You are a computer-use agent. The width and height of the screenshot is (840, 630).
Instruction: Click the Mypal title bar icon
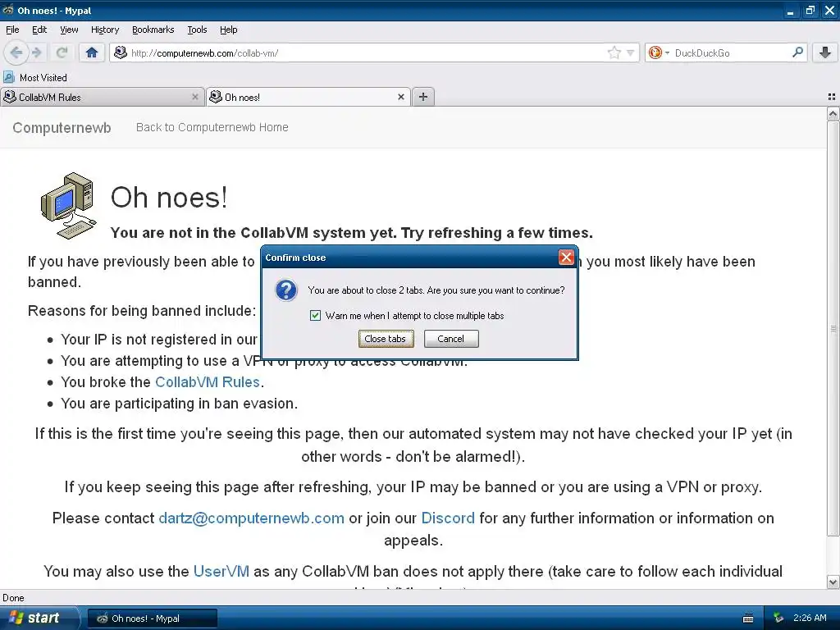point(8,10)
